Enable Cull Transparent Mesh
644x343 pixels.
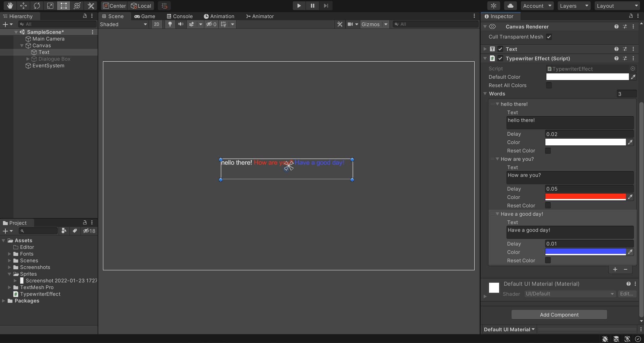[549, 37]
